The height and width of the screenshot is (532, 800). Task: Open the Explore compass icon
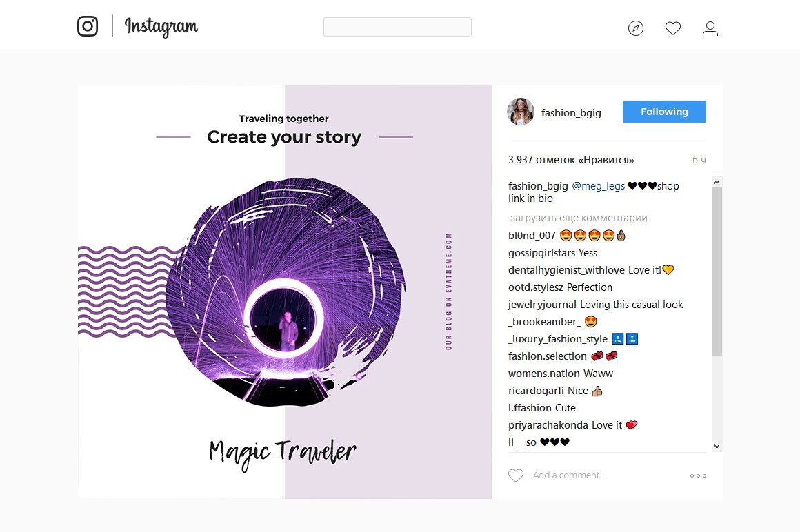(636, 28)
